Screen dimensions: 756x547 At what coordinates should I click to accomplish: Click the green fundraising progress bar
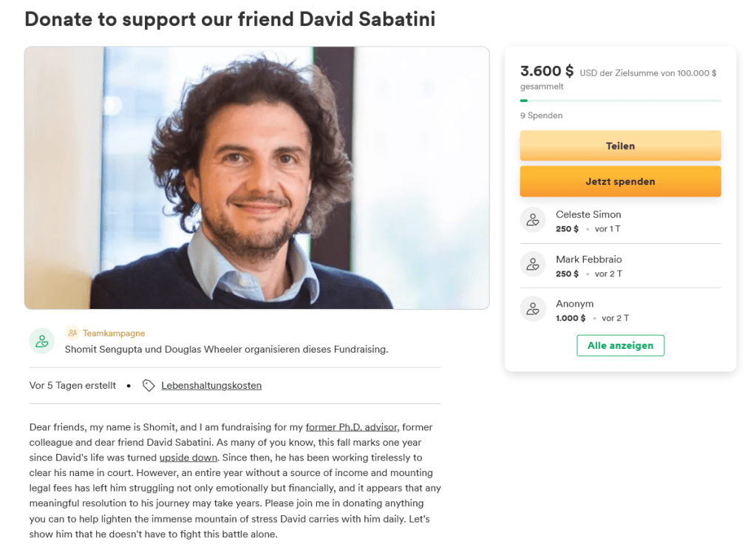click(620, 100)
